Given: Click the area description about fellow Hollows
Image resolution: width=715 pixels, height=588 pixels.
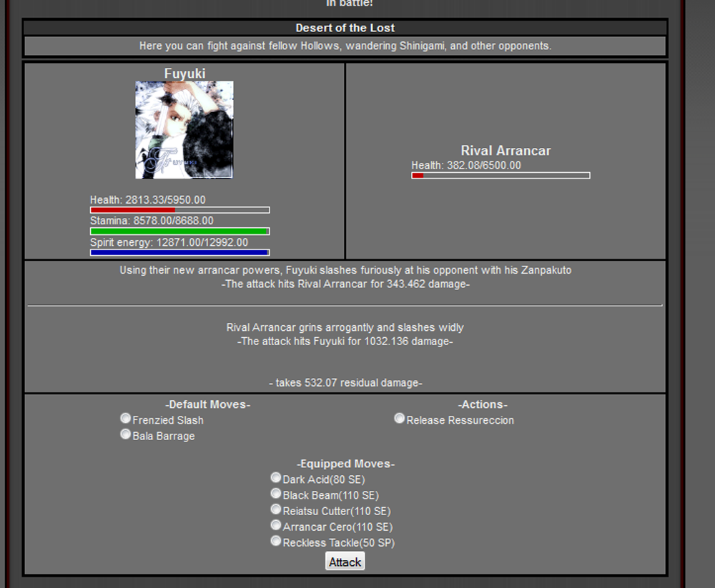Looking at the screenshot, I should 345,46.
